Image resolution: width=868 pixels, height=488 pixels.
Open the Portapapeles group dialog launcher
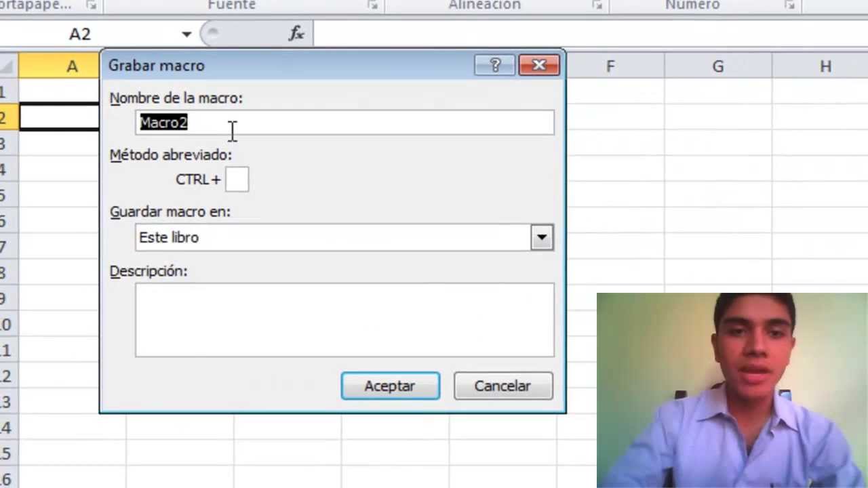(92, 5)
